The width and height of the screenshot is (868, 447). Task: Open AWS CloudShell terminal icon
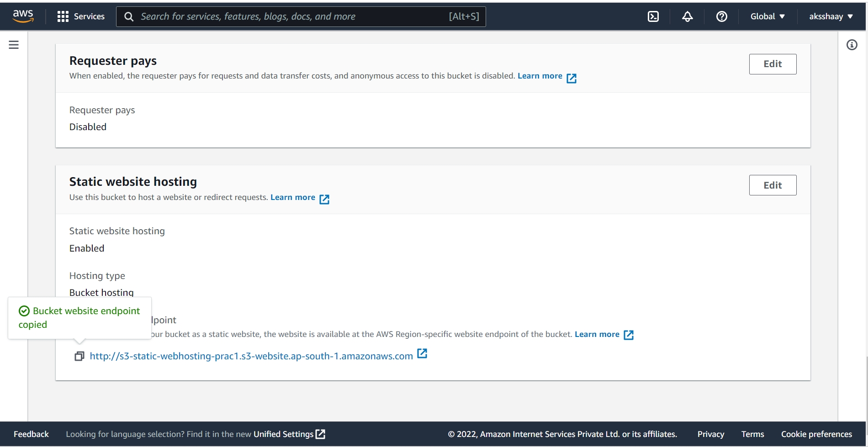[x=653, y=16]
